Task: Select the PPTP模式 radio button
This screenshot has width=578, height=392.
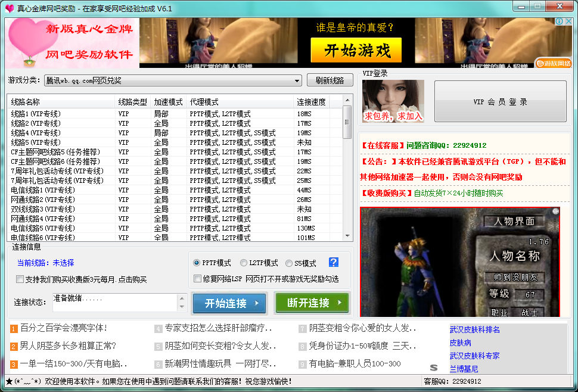Action: [x=197, y=263]
